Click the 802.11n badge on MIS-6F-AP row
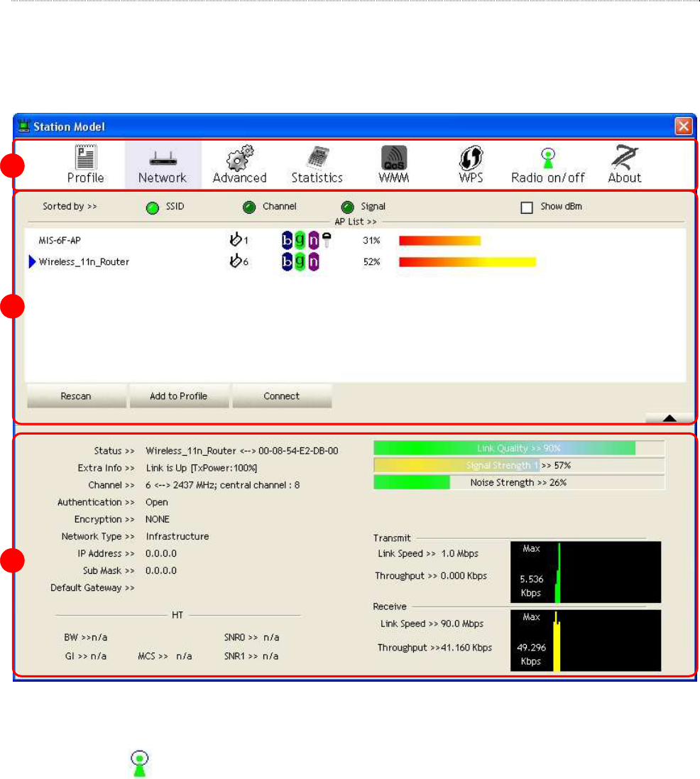 (314, 240)
